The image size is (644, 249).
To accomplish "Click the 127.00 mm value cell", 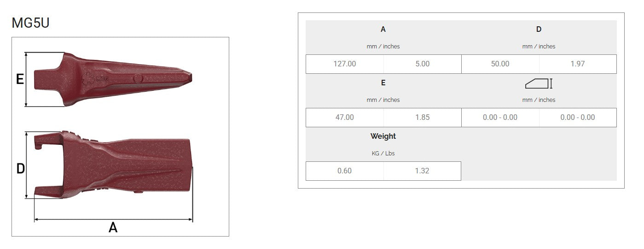I will [345, 64].
